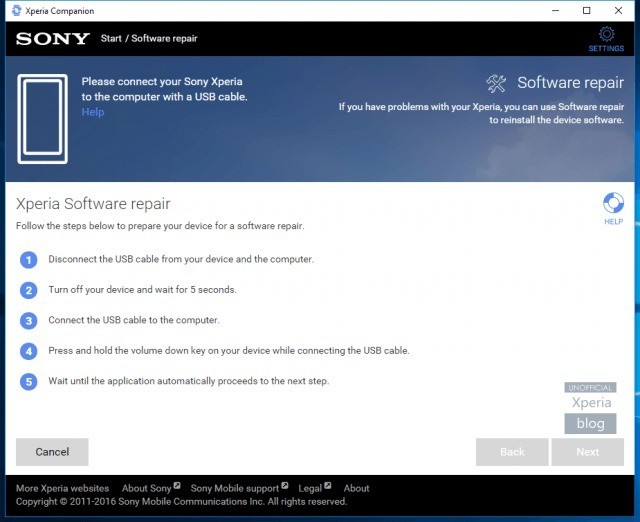Open More Xperia websites link
The image size is (640, 522).
(62, 489)
